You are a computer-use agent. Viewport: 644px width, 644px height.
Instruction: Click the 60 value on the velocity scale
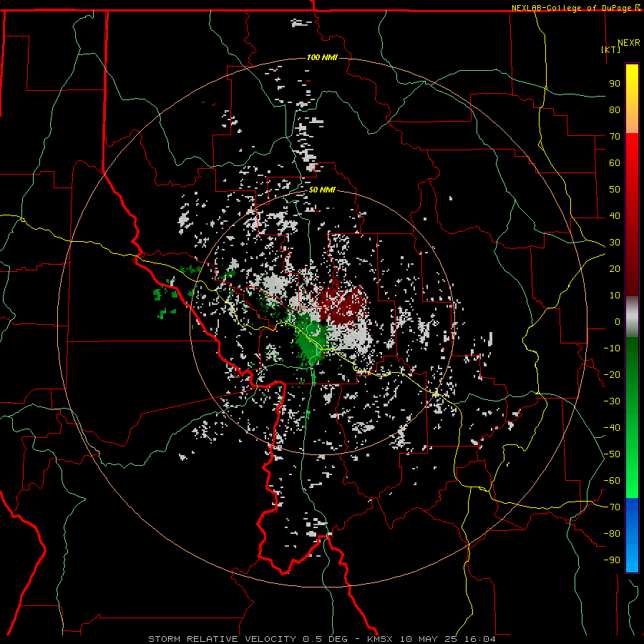615,162
